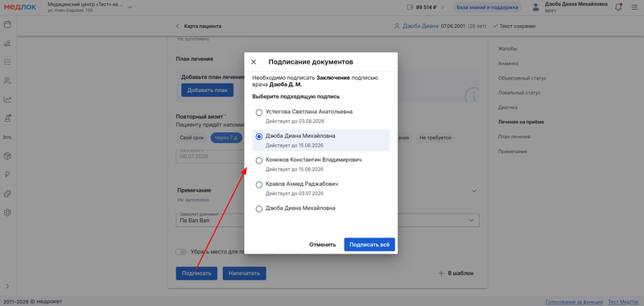The width and height of the screenshot is (644, 306).
Task: Open the checklist tasks sidebar icon
Action: pyautogui.click(x=7, y=62)
